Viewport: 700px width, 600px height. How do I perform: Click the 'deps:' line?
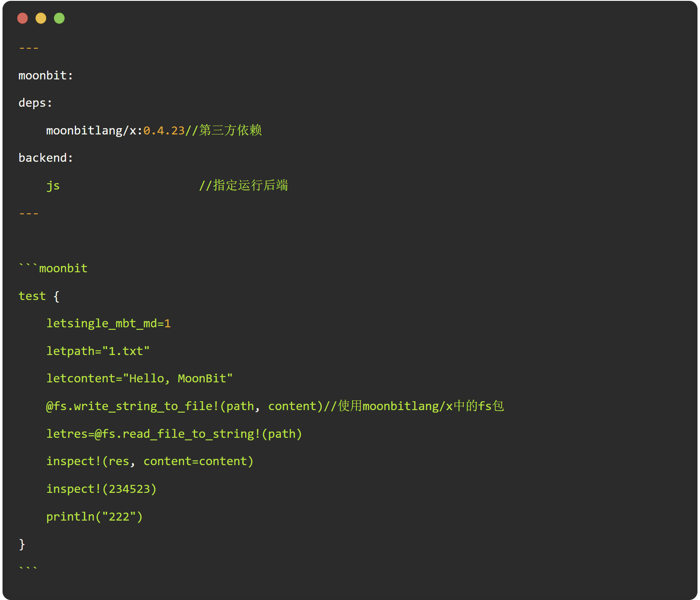pos(35,103)
